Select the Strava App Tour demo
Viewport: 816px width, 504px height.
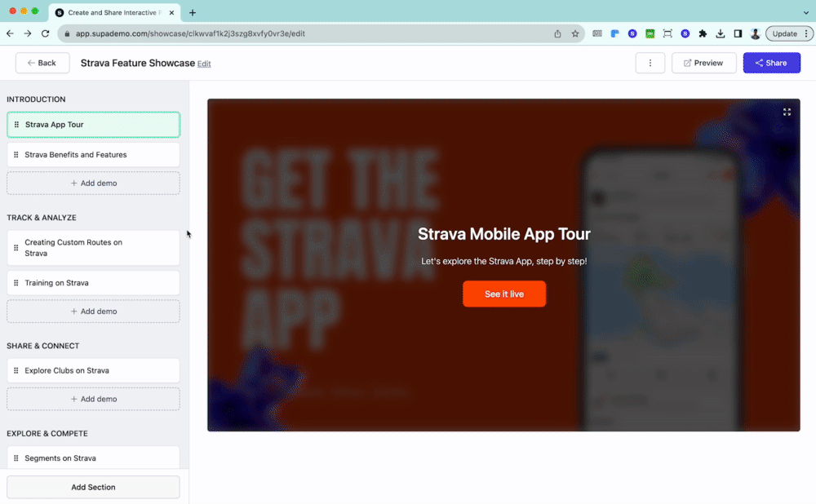tap(93, 124)
